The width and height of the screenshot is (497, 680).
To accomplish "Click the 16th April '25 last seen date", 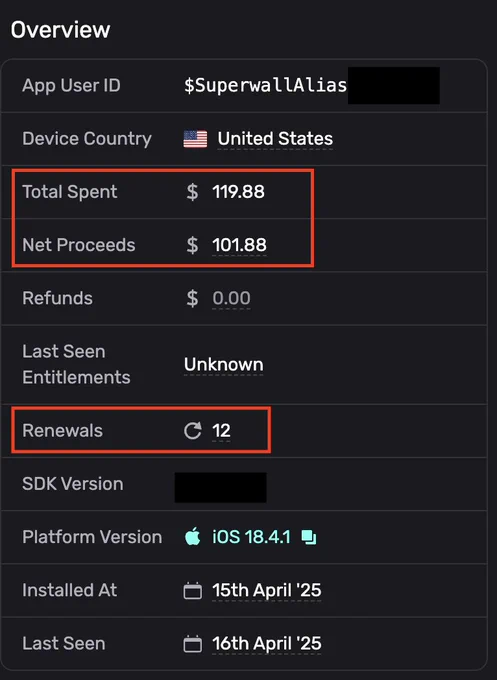I will point(267,644).
